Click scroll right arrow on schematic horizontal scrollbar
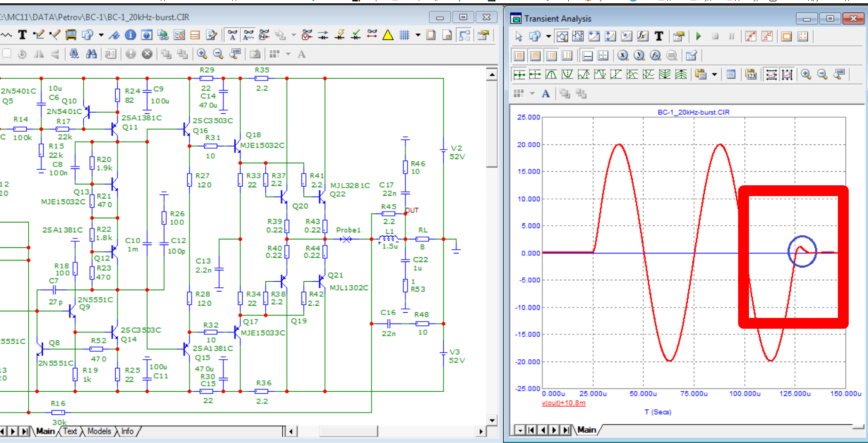 [480, 431]
